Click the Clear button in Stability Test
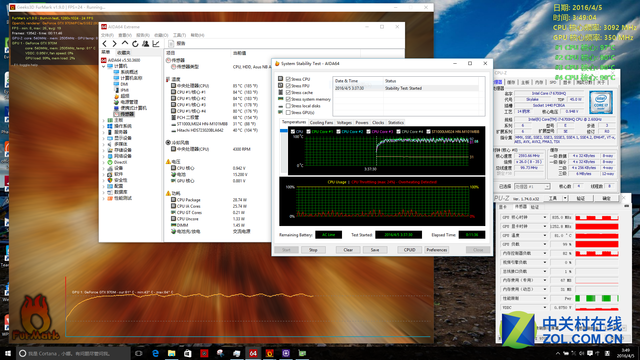Viewport: 640px width, 360px height. 348,250
